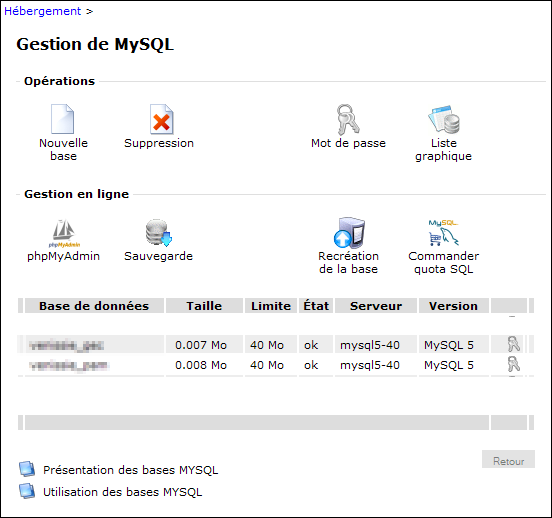552x518 pixels.
Task: Click the Sauvegarde database download icon
Action: click(x=158, y=232)
